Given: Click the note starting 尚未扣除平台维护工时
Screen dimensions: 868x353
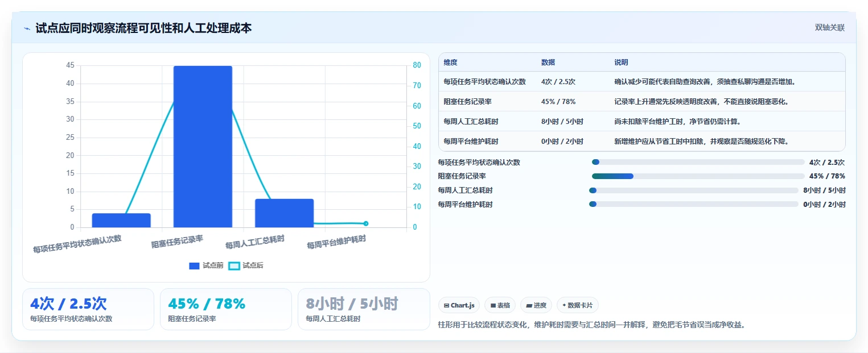Looking at the screenshot, I should click(678, 122).
